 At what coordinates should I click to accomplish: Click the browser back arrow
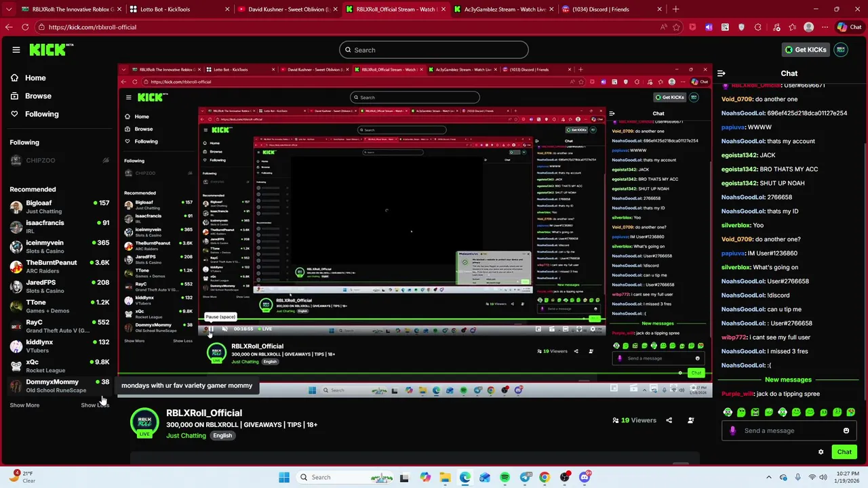tap(9, 27)
